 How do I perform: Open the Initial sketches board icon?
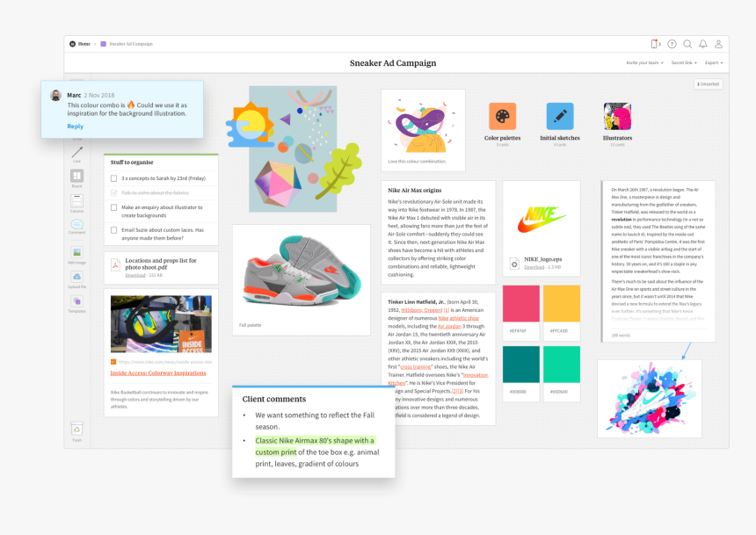(x=560, y=116)
